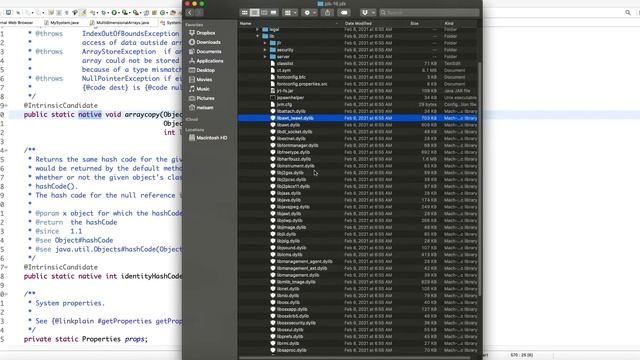Expand the server folder
640x360 pixels.
pyautogui.click(x=265, y=57)
